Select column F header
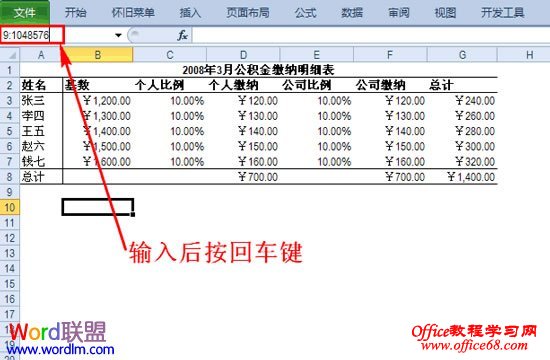550x360 pixels. [390, 55]
